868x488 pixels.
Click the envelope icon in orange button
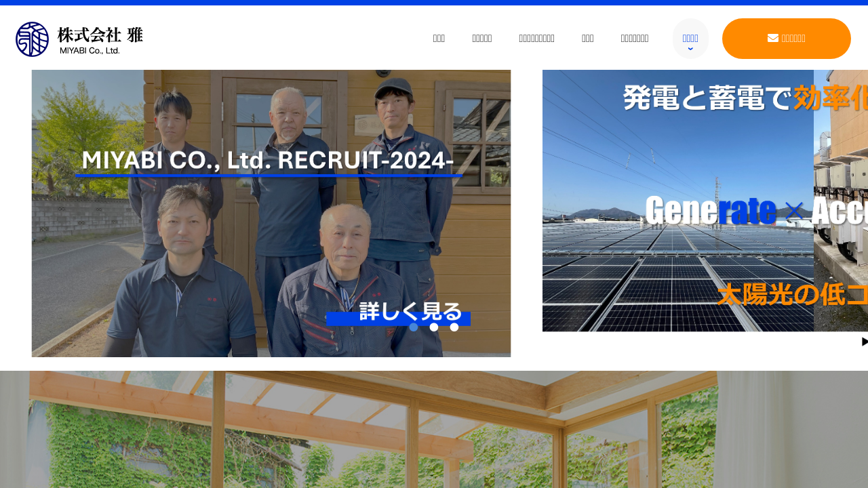click(773, 38)
